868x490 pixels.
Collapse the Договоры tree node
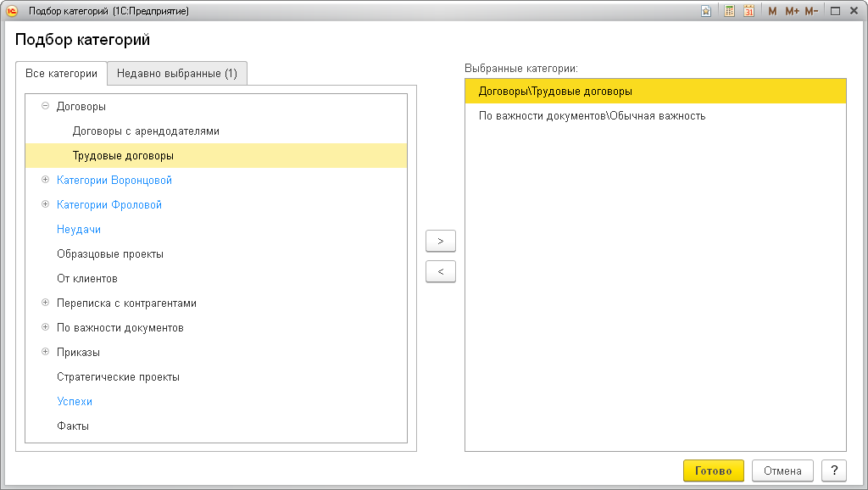tap(46, 106)
